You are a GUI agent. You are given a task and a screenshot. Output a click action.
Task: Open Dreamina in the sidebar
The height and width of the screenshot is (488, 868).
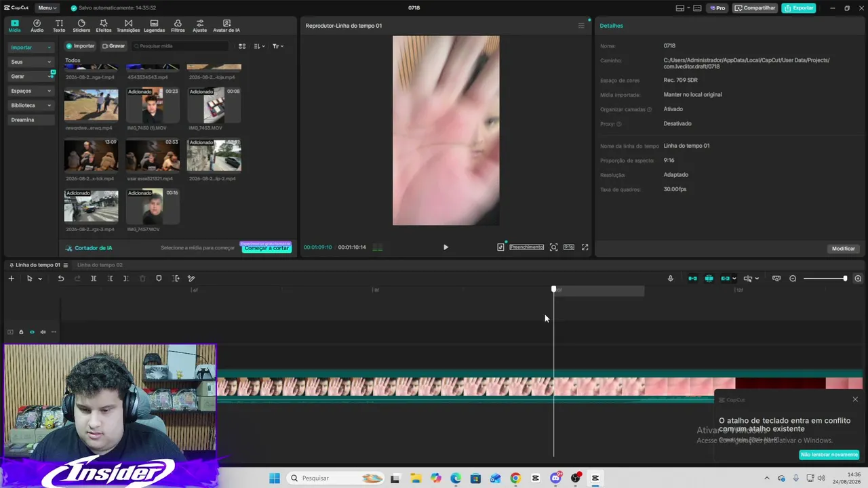31,120
